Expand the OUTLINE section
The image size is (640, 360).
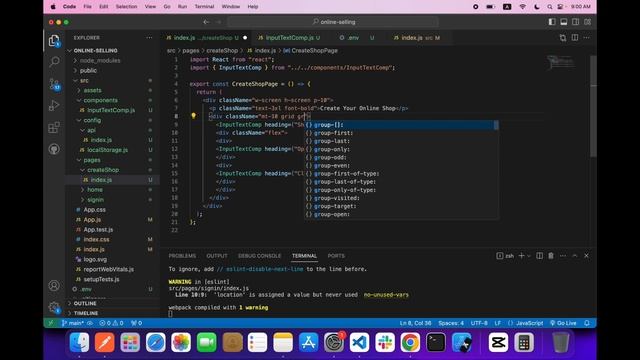pos(85,303)
